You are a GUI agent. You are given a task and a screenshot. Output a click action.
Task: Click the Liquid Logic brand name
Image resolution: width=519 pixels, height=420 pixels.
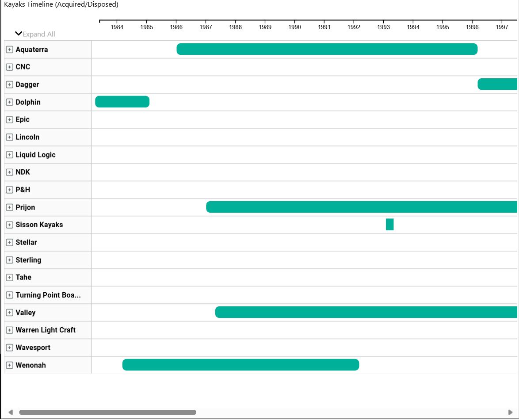click(x=35, y=155)
